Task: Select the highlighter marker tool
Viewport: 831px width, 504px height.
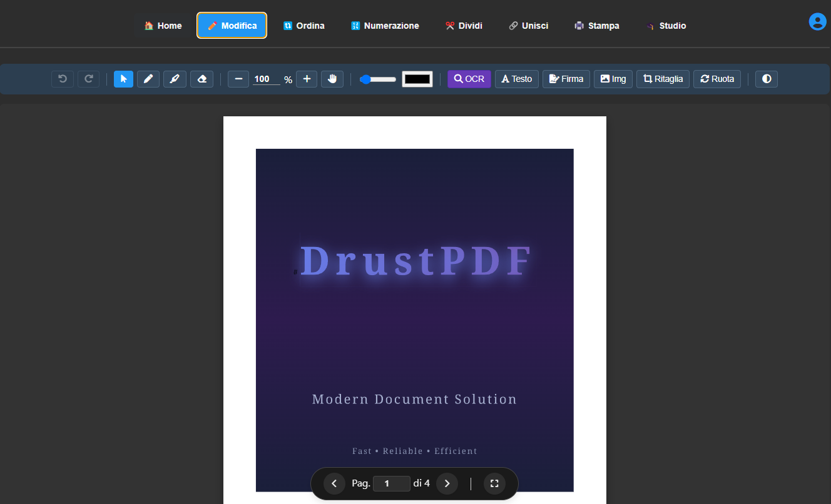Action: (175, 79)
